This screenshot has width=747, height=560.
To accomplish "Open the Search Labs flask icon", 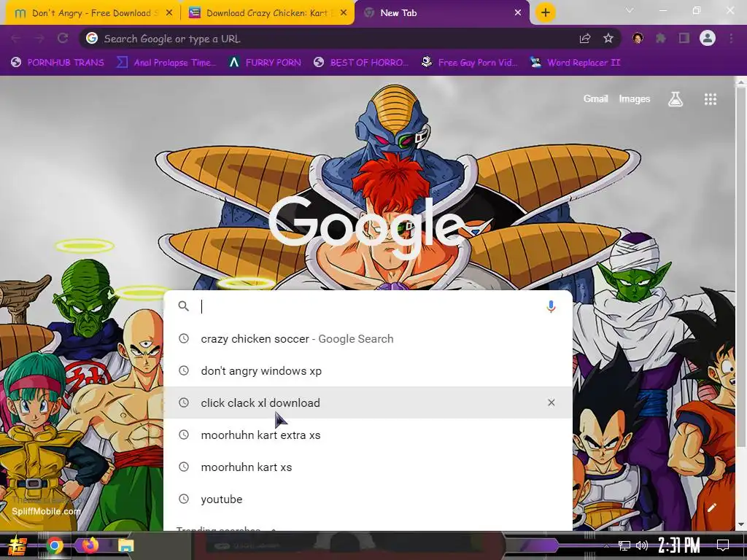I will click(676, 99).
